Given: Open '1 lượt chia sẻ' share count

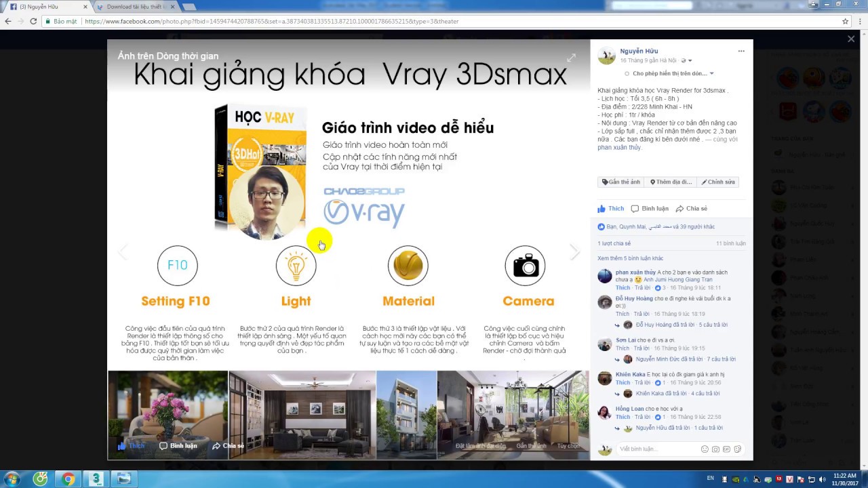Looking at the screenshot, I should (614, 243).
